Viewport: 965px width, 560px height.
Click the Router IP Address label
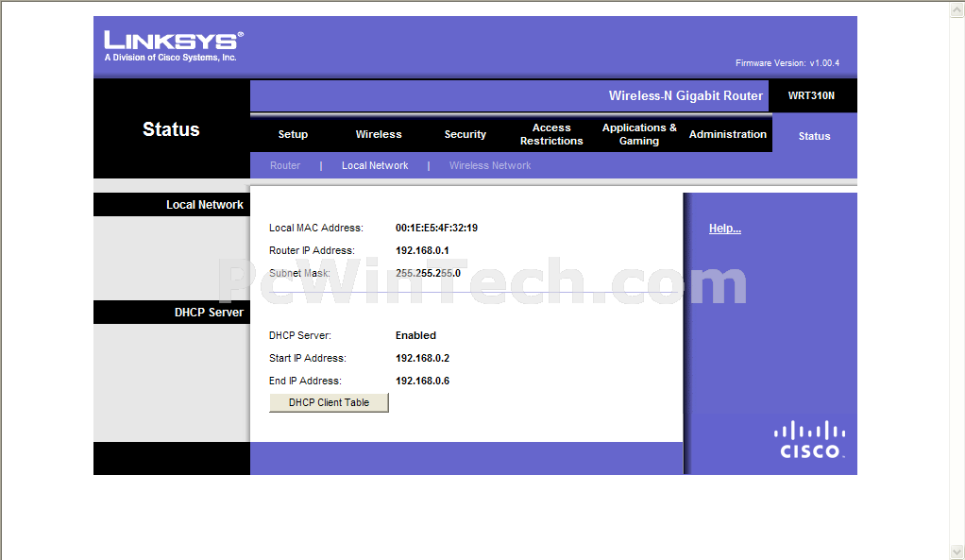(x=312, y=250)
